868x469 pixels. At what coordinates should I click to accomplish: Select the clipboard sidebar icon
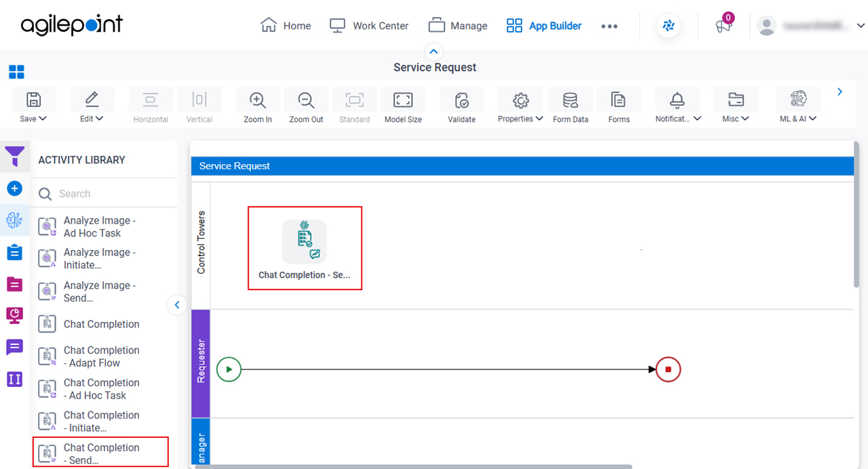click(x=15, y=253)
